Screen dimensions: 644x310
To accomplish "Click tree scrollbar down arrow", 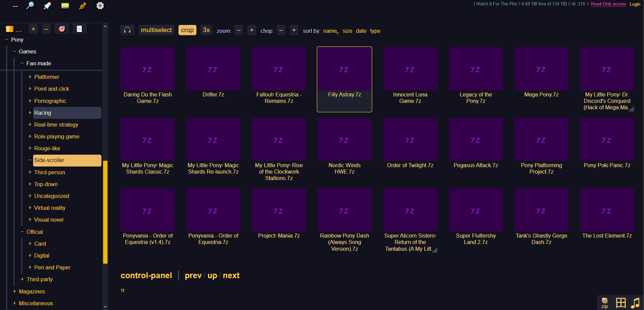I will [105, 307].
